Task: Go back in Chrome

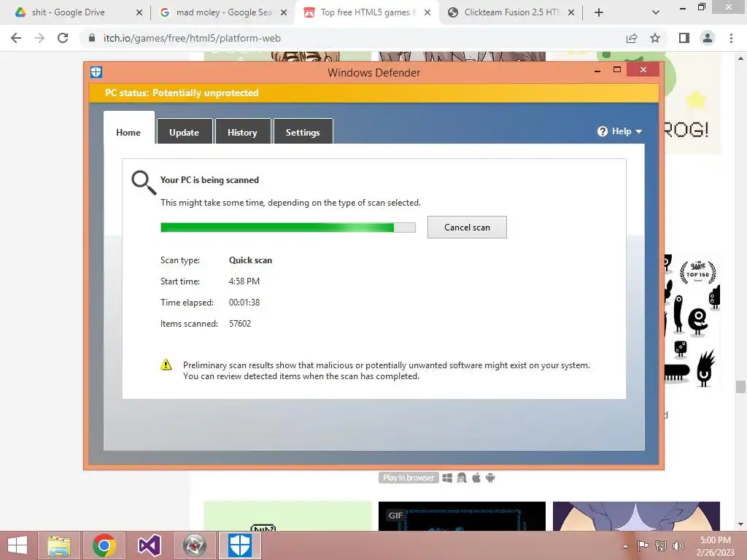Action: tap(16, 38)
